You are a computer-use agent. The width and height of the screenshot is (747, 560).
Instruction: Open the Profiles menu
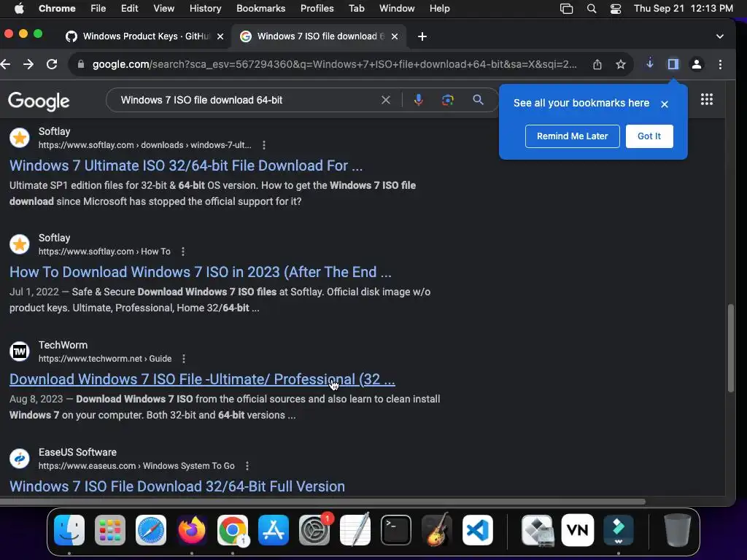tap(317, 8)
